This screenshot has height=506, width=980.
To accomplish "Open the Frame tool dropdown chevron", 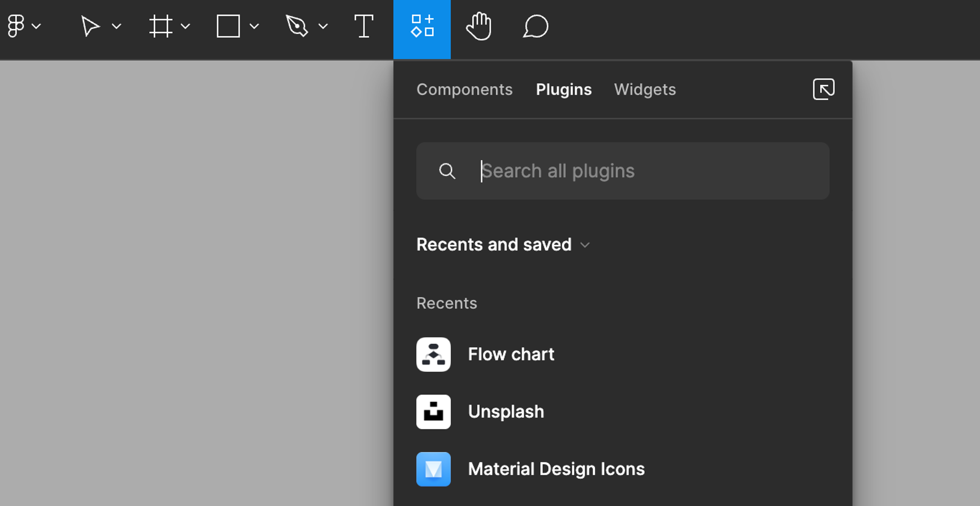I will 185,26.
